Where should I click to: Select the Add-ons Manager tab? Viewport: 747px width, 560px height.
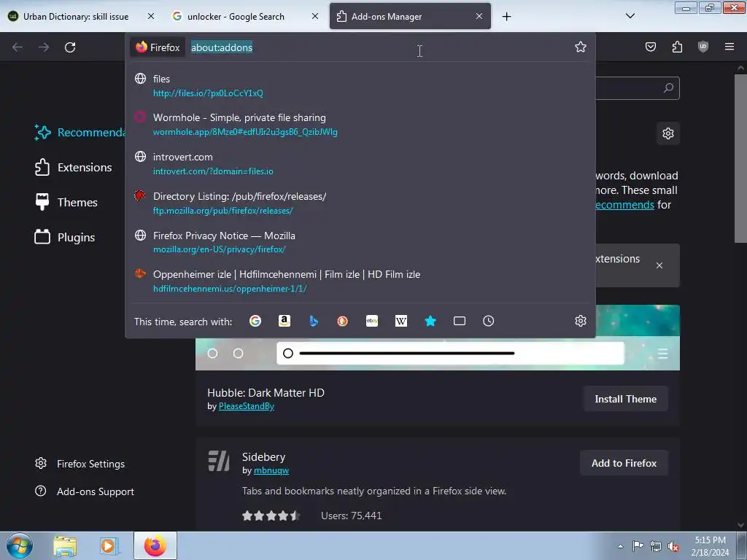pos(410,16)
